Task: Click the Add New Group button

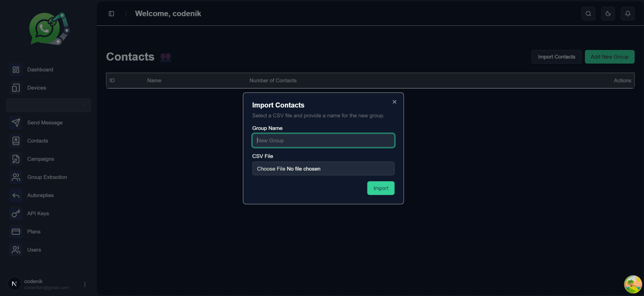Action: click(x=610, y=57)
